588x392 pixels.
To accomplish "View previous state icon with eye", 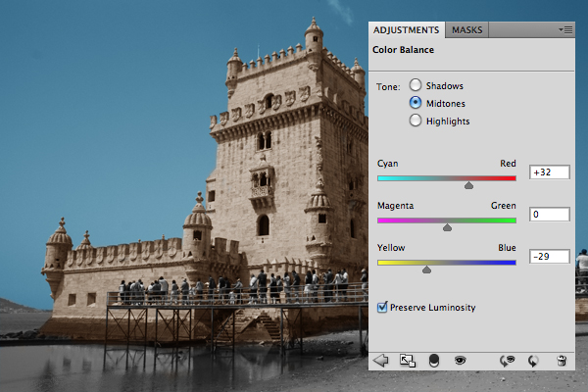I will click(x=507, y=361).
